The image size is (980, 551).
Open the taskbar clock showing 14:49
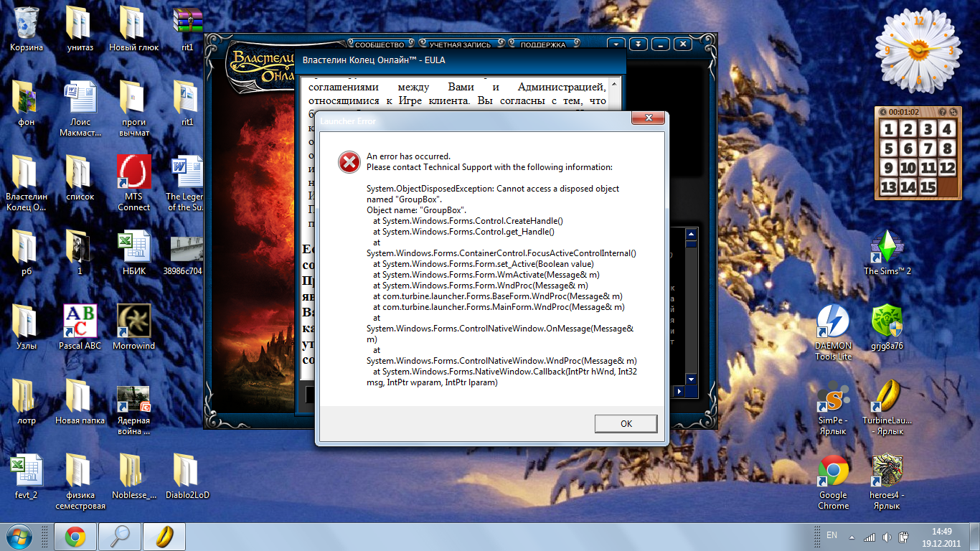coord(942,537)
